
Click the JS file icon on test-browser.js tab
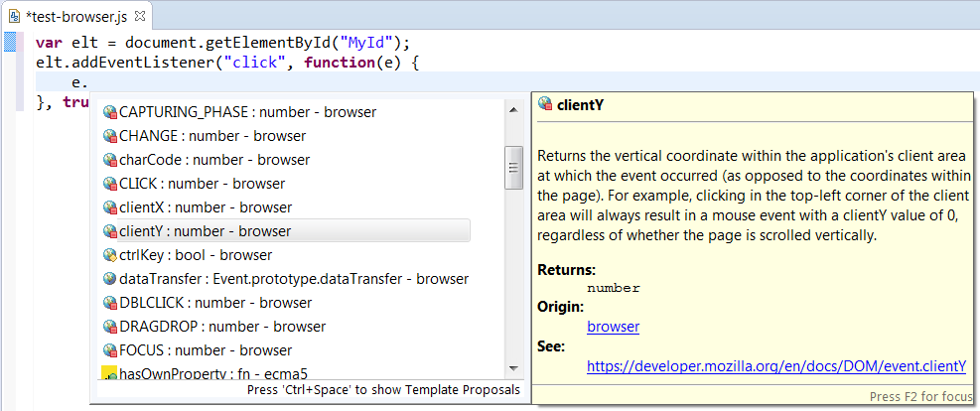coord(14,16)
